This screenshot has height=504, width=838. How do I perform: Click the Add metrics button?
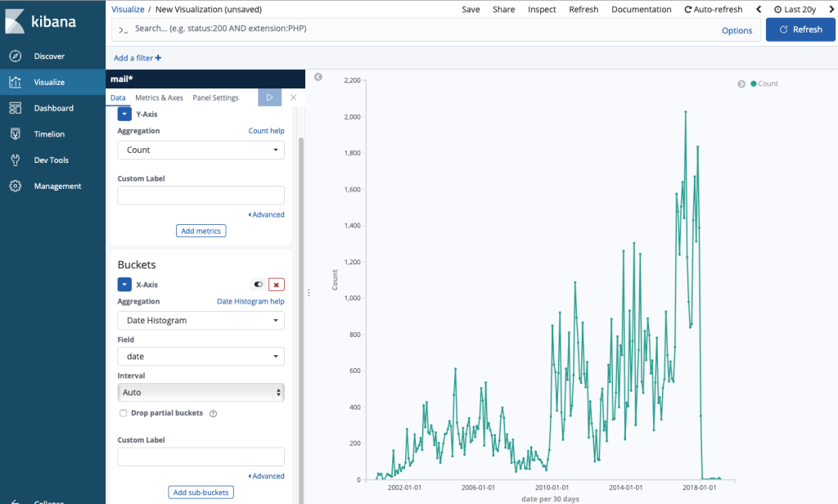(x=200, y=232)
